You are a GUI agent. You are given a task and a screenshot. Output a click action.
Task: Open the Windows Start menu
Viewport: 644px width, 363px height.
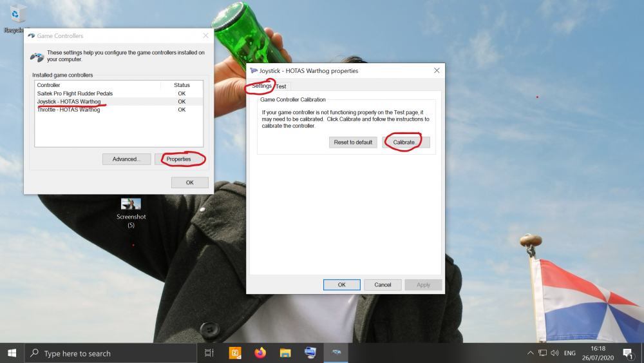point(12,353)
